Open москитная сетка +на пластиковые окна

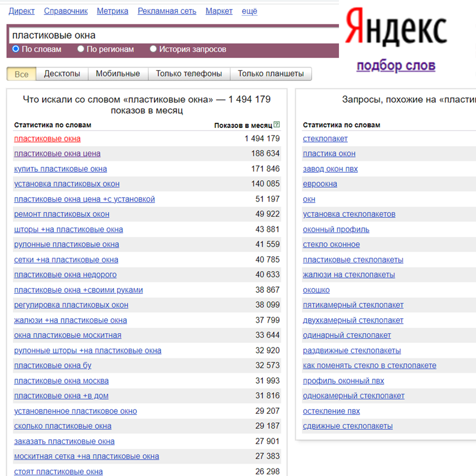tap(86, 456)
